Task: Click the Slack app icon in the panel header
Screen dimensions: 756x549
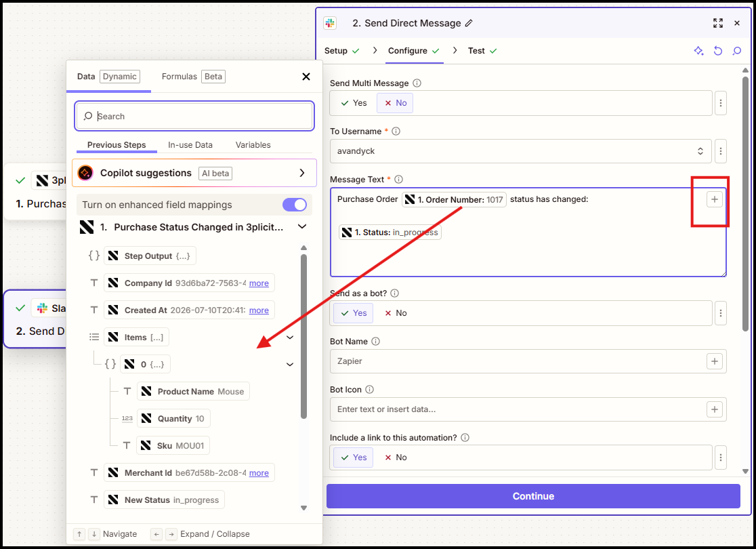Action: click(331, 23)
